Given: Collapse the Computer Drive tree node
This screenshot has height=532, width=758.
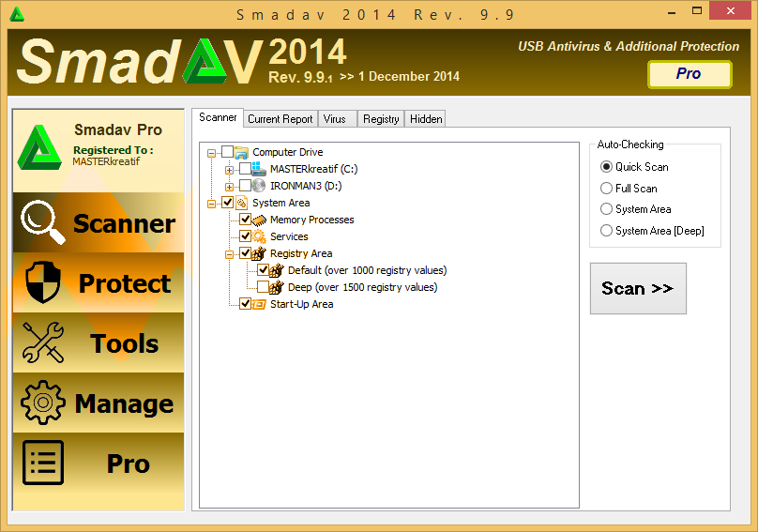Looking at the screenshot, I should click(x=211, y=153).
